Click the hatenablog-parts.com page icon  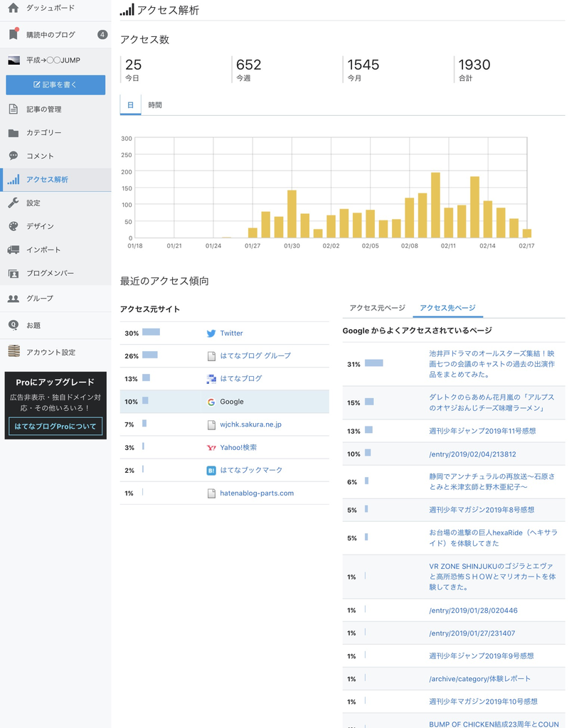211,493
